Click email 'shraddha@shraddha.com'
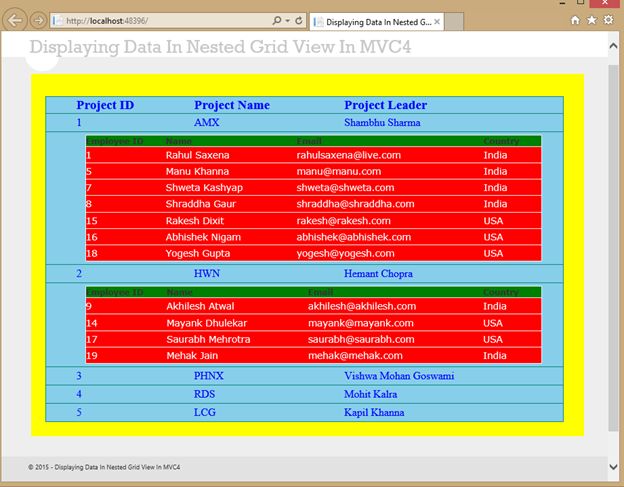Viewport: 624px width, 487px height. click(x=355, y=204)
